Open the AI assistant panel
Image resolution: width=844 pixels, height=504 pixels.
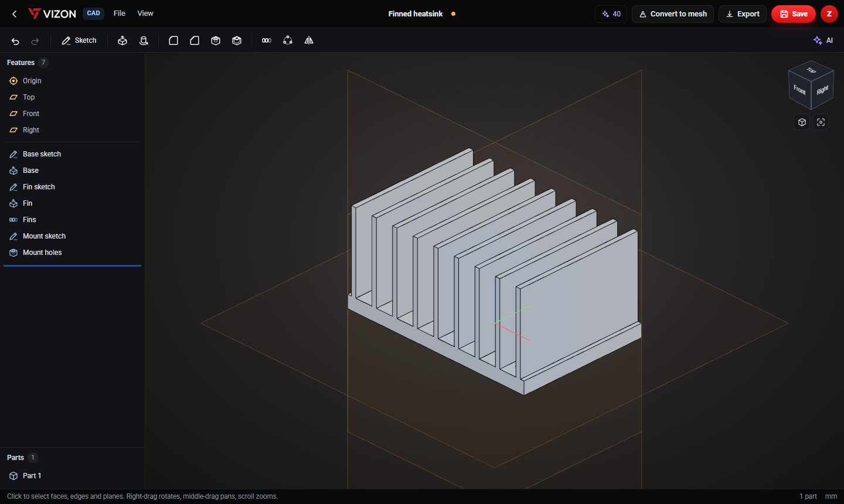click(823, 40)
